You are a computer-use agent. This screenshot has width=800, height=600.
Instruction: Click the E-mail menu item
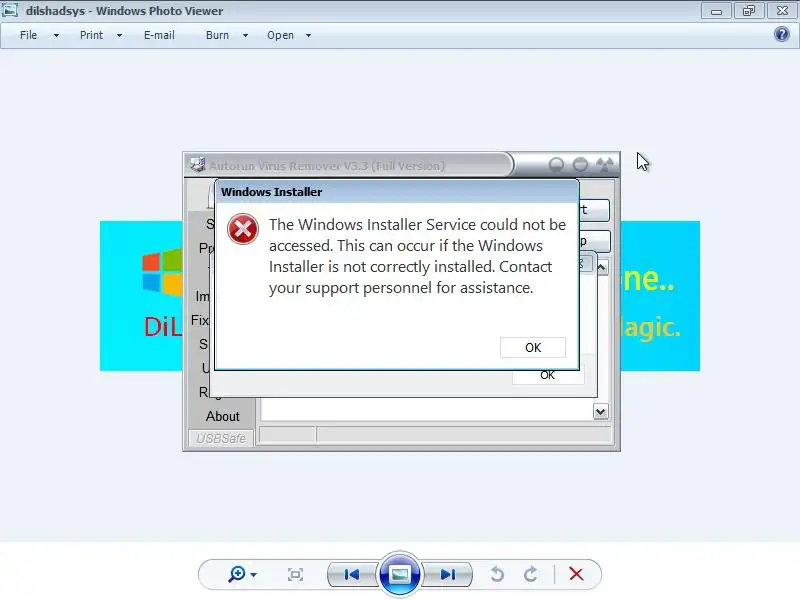pyautogui.click(x=159, y=35)
